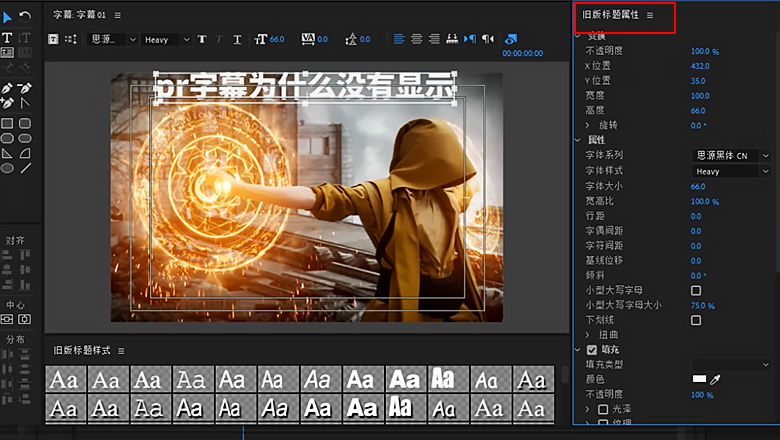Open the 填充类型 fill type dropdown
The image size is (780, 440).
tap(731, 364)
